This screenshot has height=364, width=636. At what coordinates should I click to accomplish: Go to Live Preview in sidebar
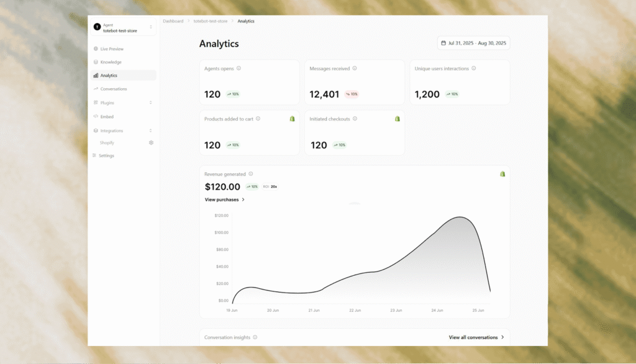click(112, 48)
